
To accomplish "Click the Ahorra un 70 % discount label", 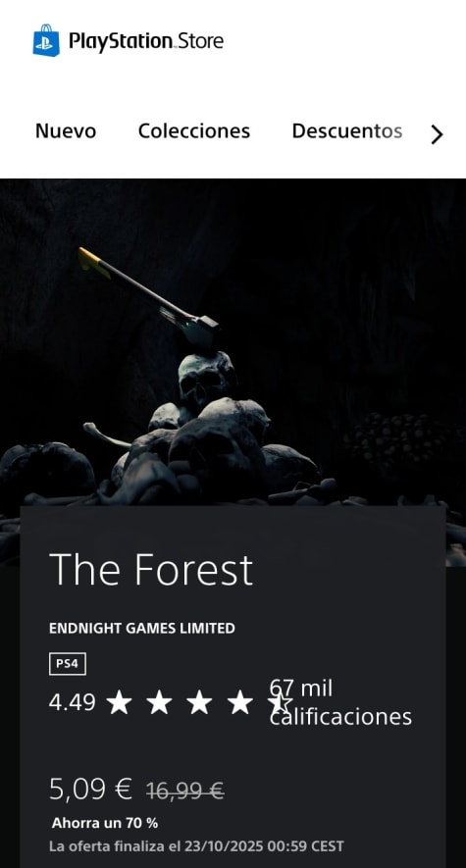I will [x=105, y=823].
